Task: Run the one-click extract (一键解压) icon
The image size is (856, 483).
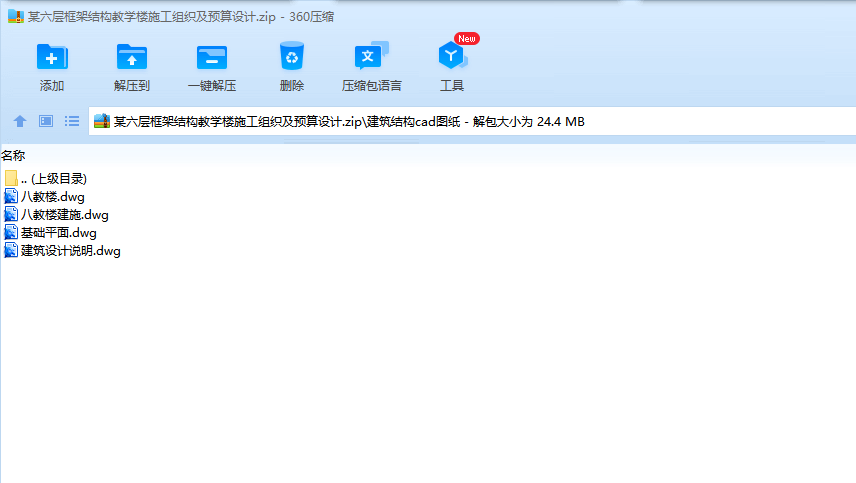Action: (x=212, y=57)
